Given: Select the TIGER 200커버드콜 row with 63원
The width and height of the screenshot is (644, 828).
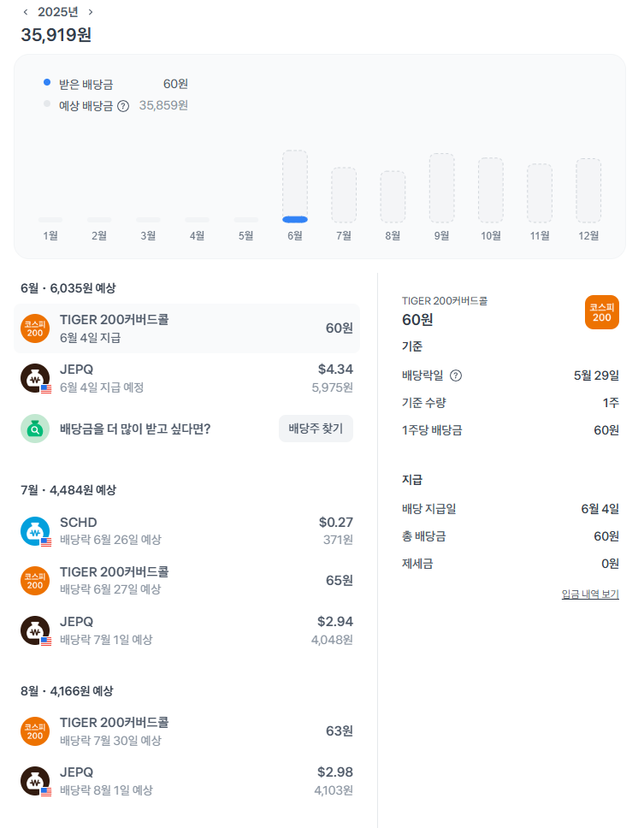Looking at the screenshot, I should tap(186, 730).
